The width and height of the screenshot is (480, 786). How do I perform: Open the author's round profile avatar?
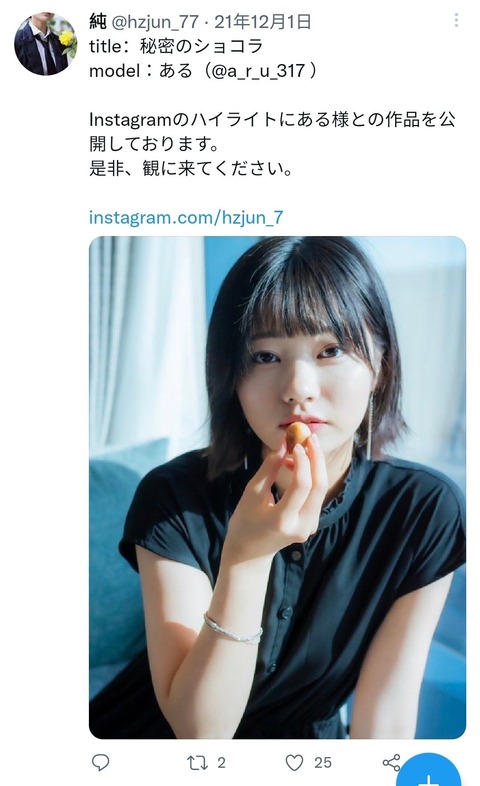[x=45, y=44]
